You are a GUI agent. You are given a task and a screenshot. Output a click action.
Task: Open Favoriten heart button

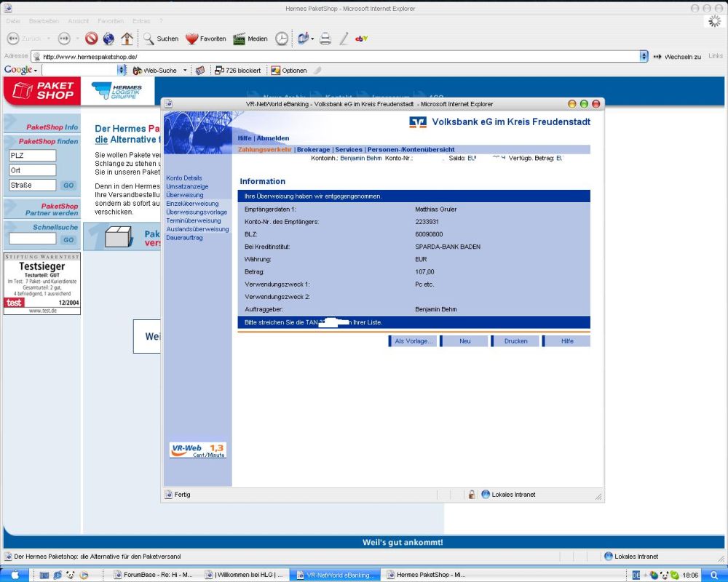[x=206, y=39]
